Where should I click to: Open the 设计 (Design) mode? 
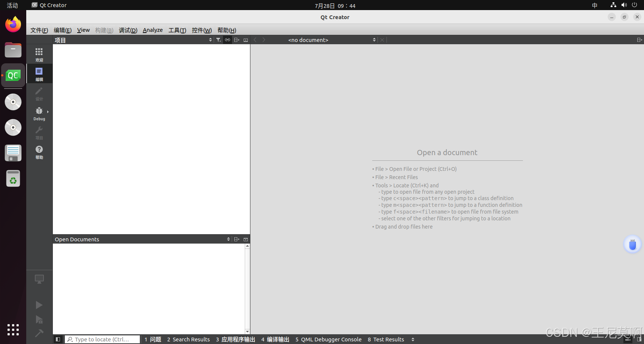39,94
